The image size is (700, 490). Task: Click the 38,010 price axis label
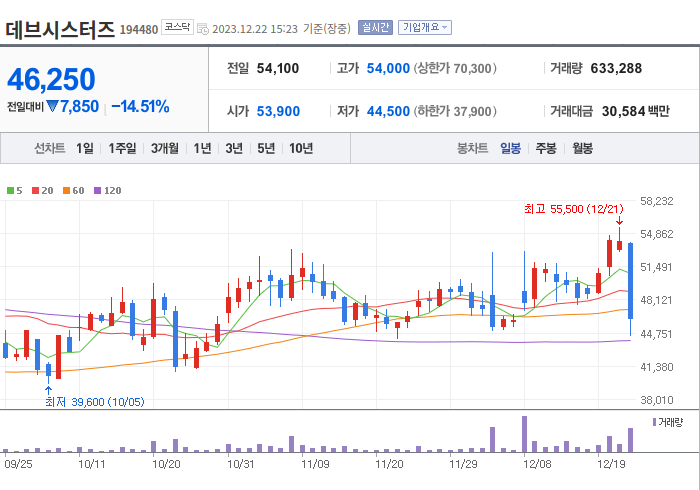[x=657, y=400]
